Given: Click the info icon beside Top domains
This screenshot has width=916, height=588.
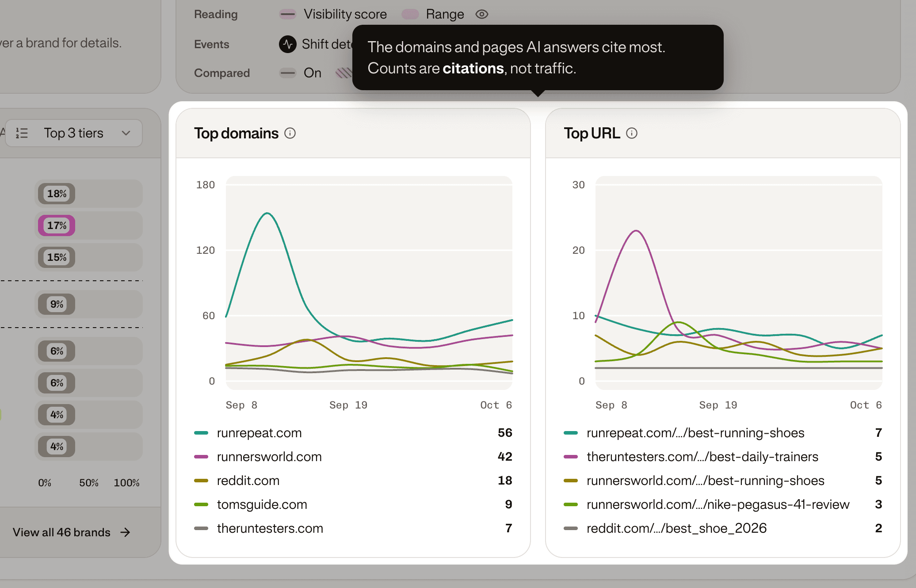Looking at the screenshot, I should 290,133.
